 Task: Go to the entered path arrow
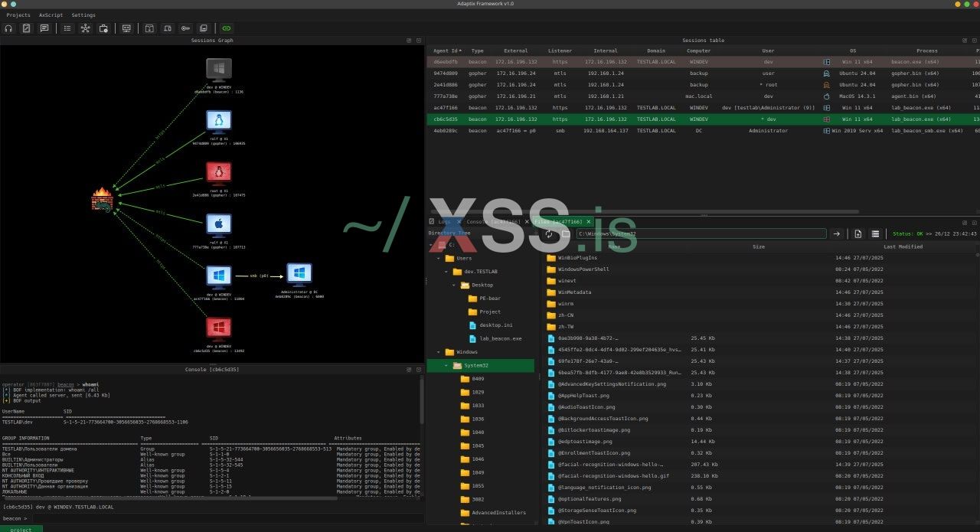coord(837,233)
